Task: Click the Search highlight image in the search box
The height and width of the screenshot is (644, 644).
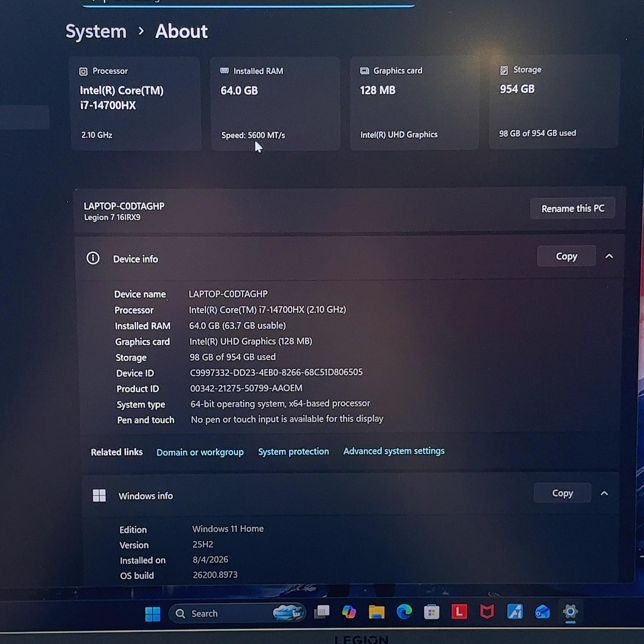Action: pyautogui.click(x=289, y=612)
